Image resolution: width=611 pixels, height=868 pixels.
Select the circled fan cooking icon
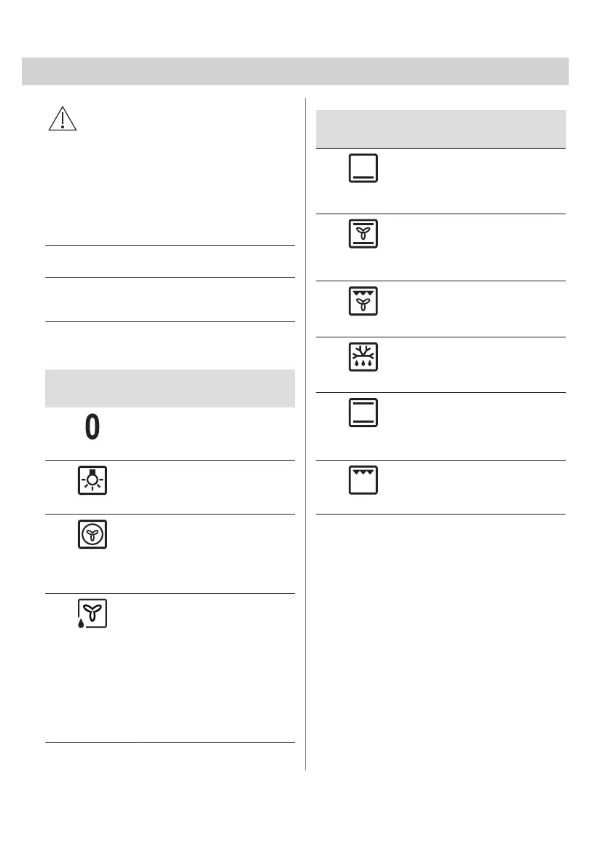tap(92, 536)
